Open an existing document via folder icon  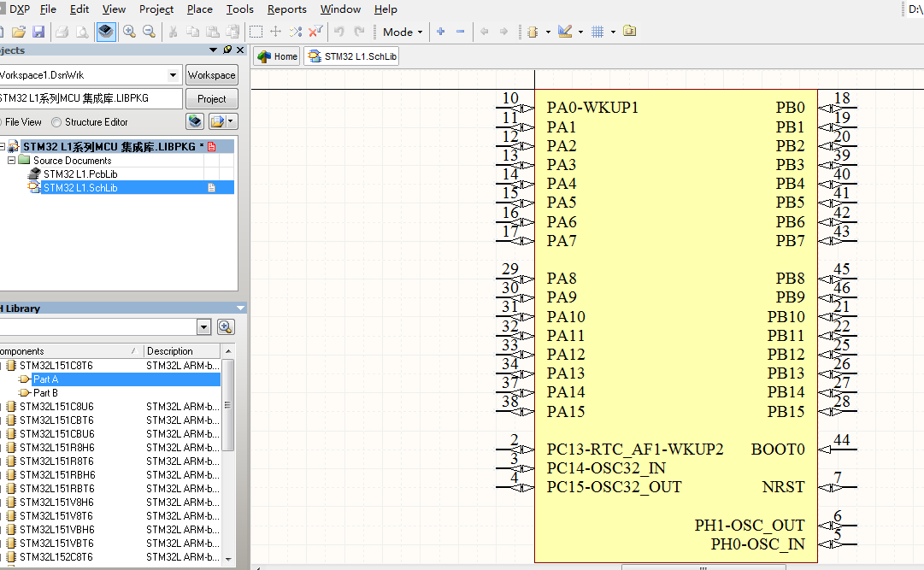pos(19,32)
